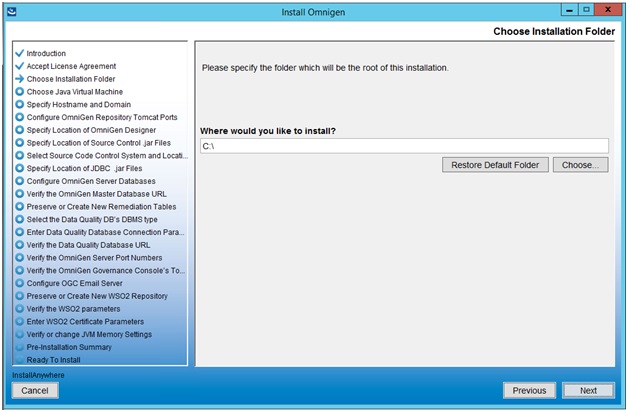The height and width of the screenshot is (412, 628).
Task: Select 'Verify the OmniGen Master Database URL' text
Action: coord(97,194)
